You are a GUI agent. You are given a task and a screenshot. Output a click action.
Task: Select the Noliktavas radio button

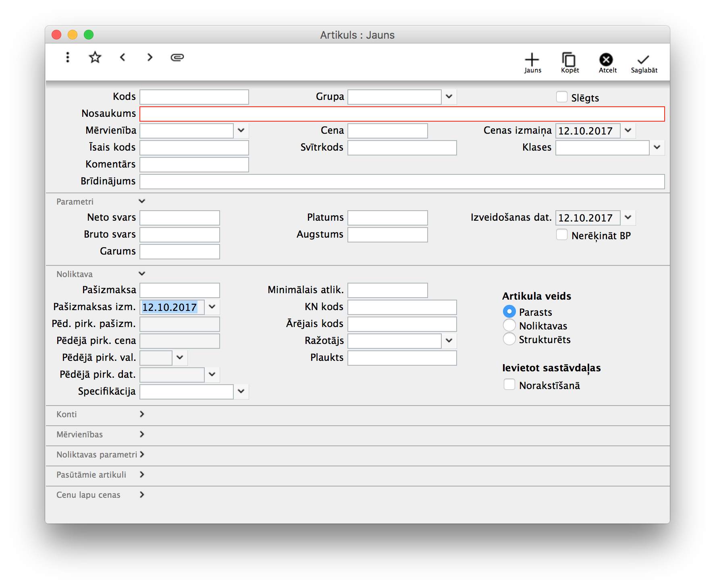click(509, 325)
